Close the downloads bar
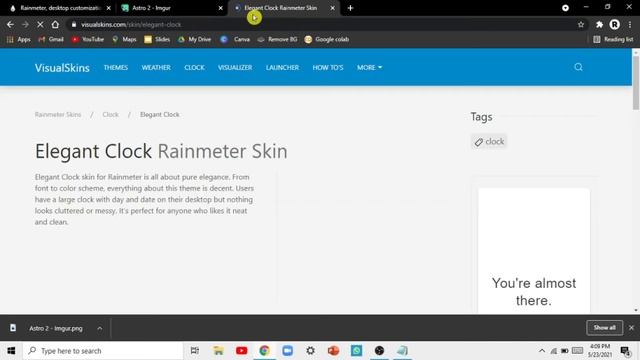This screenshot has height=360, width=640. pyautogui.click(x=631, y=328)
